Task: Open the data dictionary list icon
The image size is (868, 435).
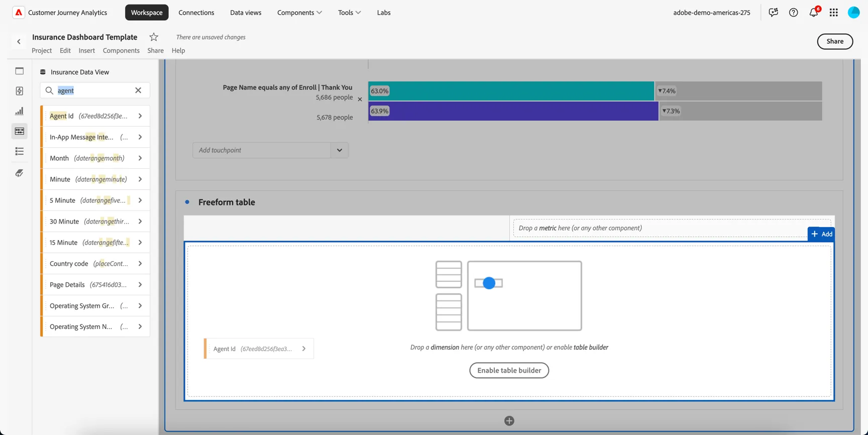Action: 20,151
